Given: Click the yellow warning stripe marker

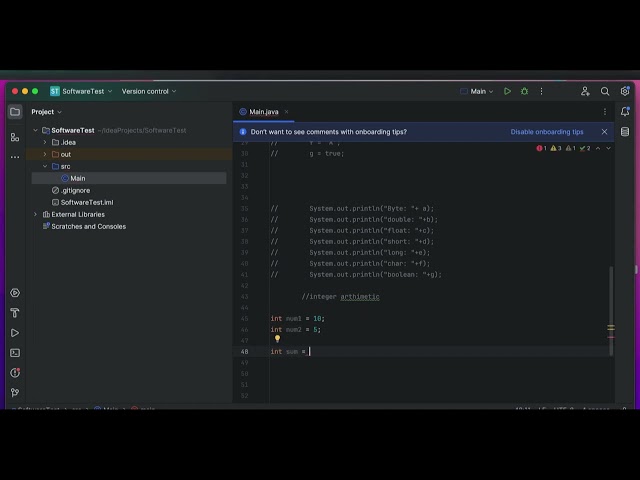Looking at the screenshot, I should coord(611,328).
